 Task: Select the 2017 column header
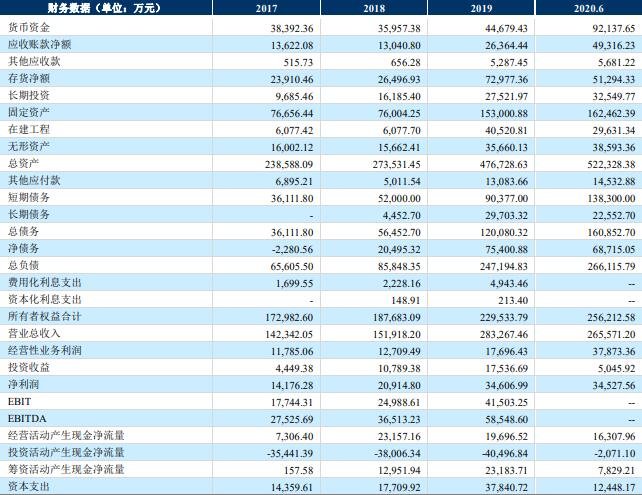pos(266,8)
